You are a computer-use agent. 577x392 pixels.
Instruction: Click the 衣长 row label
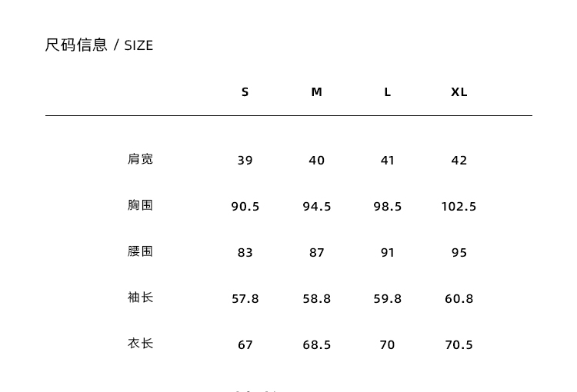(141, 344)
